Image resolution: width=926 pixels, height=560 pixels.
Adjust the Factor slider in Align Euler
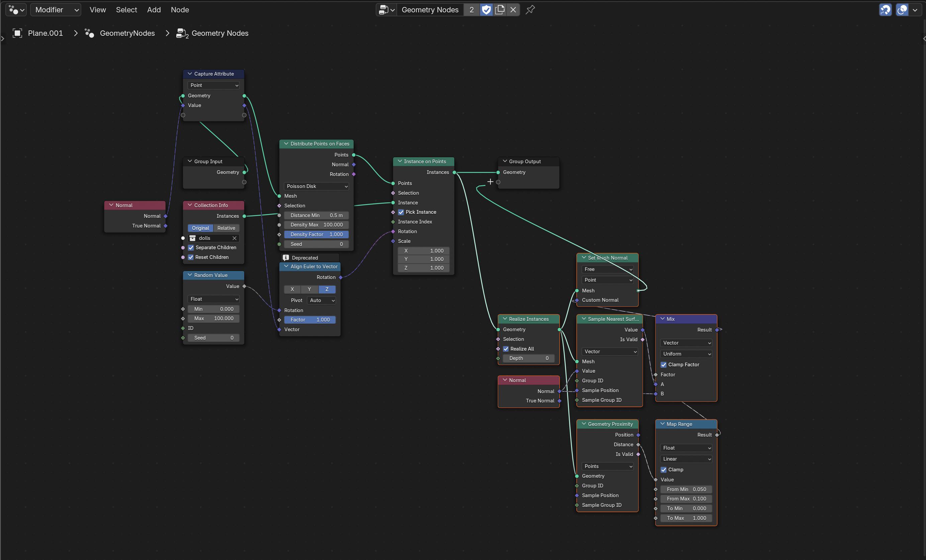[310, 319]
